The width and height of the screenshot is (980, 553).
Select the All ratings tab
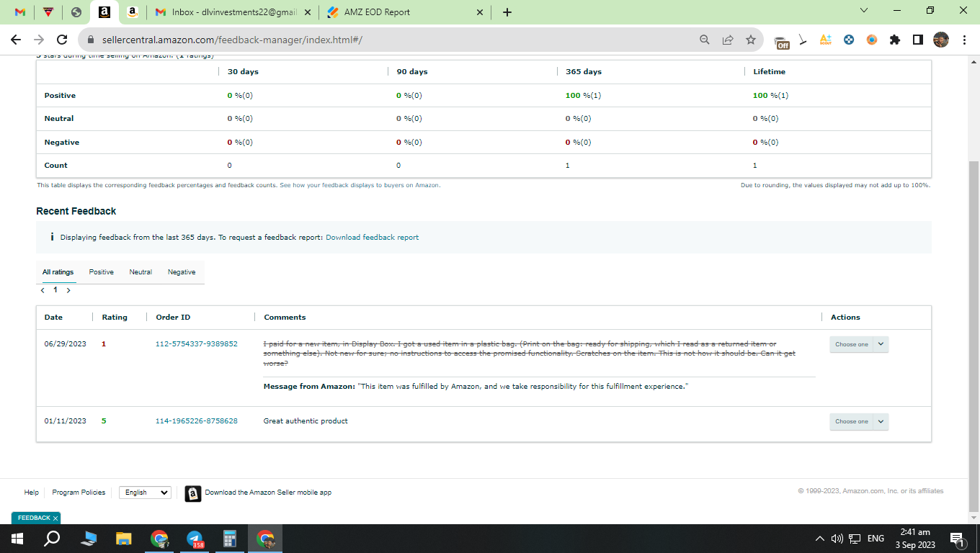58,272
